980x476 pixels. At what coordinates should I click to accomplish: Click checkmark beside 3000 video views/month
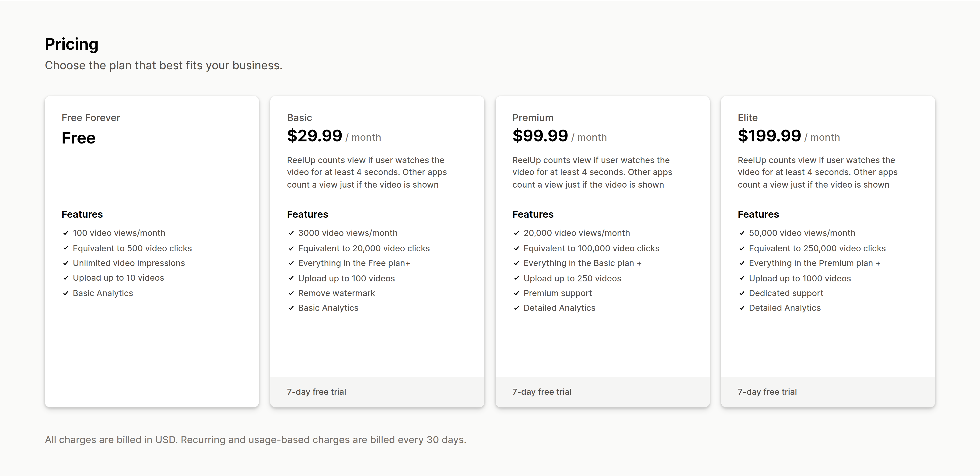291,233
